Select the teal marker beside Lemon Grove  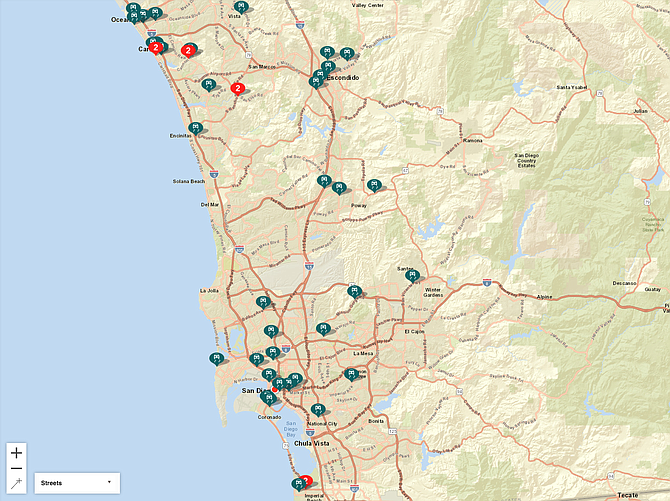click(x=351, y=375)
